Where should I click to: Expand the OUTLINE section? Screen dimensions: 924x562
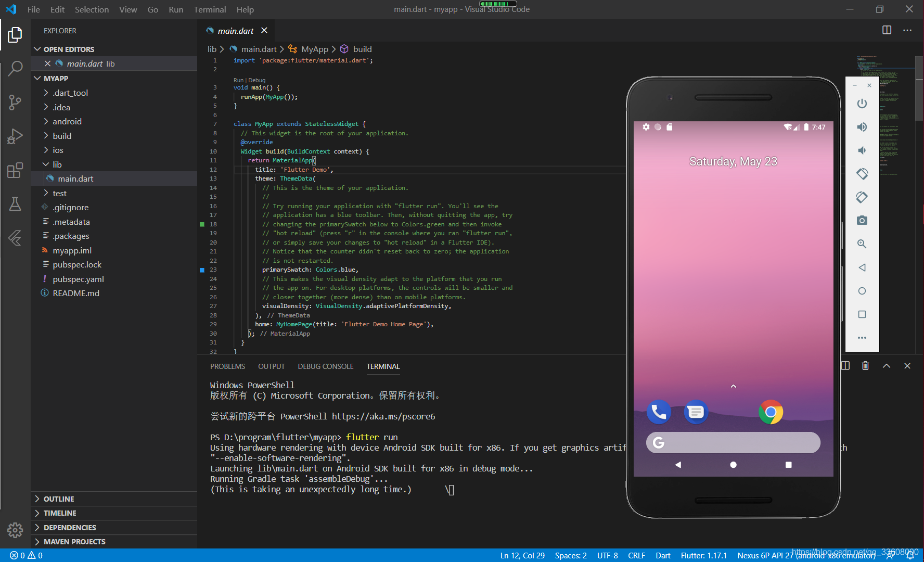click(114, 499)
